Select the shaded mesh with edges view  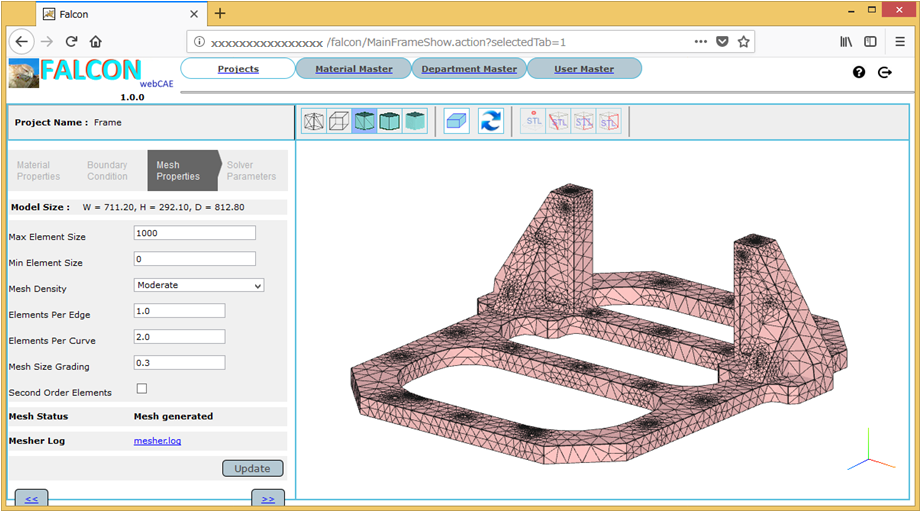[x=365, y=121]
